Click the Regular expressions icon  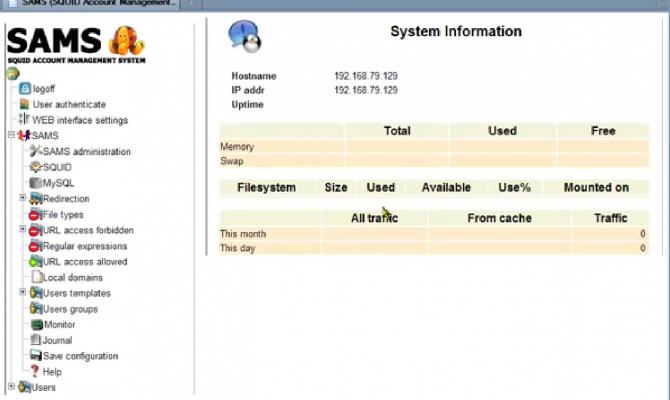(x=35, y=246)
